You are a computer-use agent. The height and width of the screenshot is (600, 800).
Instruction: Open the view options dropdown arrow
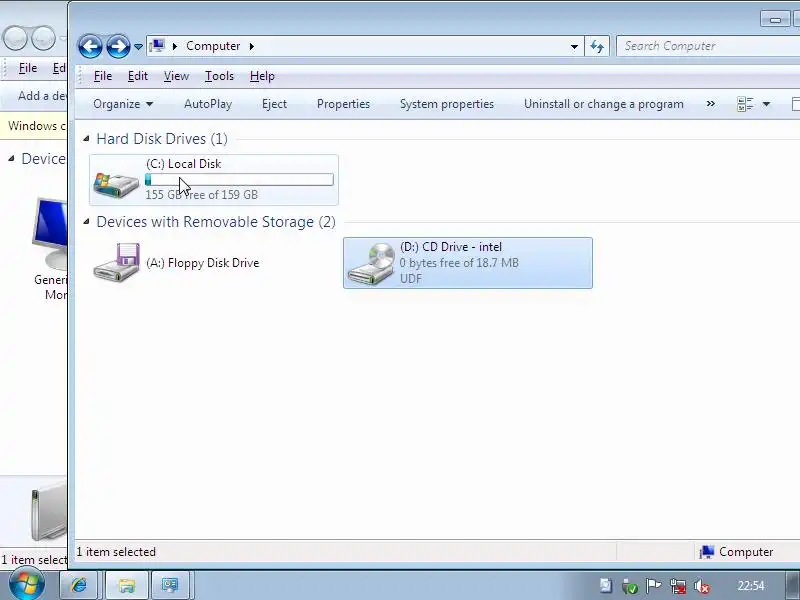point(766,104)
